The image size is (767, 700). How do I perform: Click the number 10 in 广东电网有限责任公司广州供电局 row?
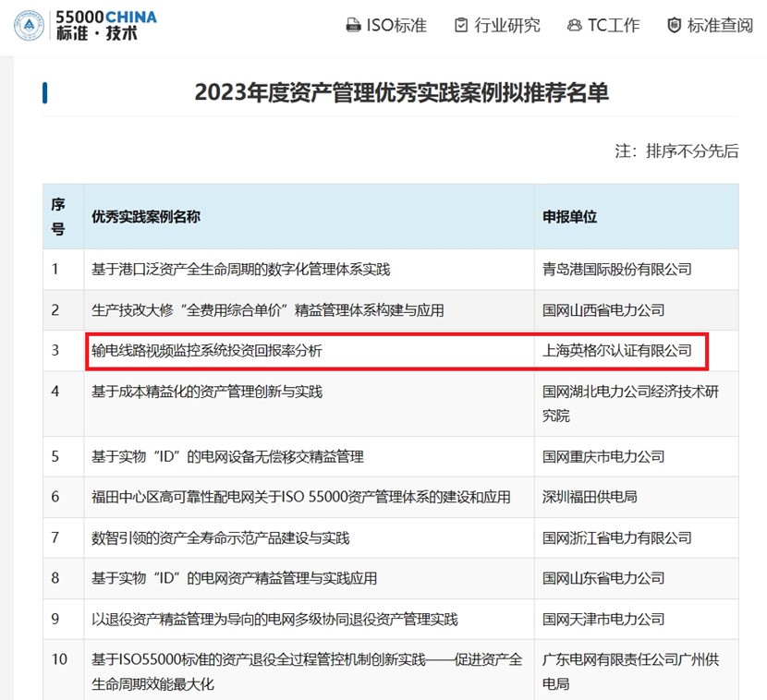click(x=59, y=659)
